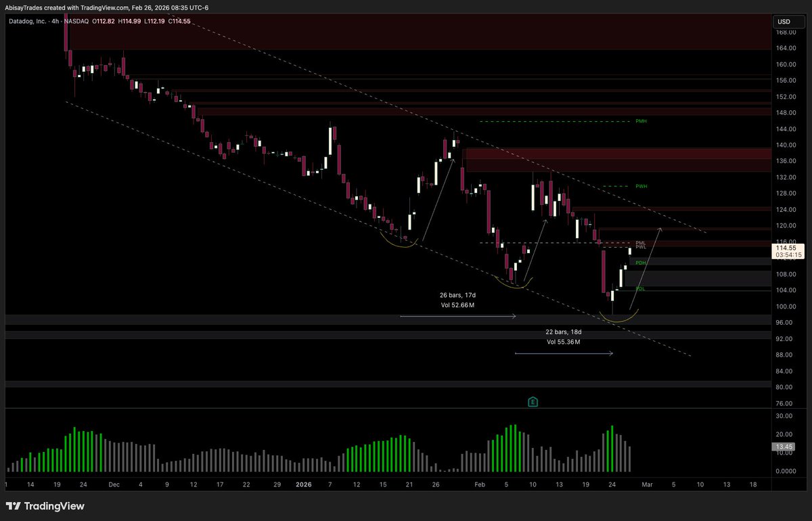Click the volume value label 13.45
The width and height of the screenshot is (812, 521).
tap(783, 447)
